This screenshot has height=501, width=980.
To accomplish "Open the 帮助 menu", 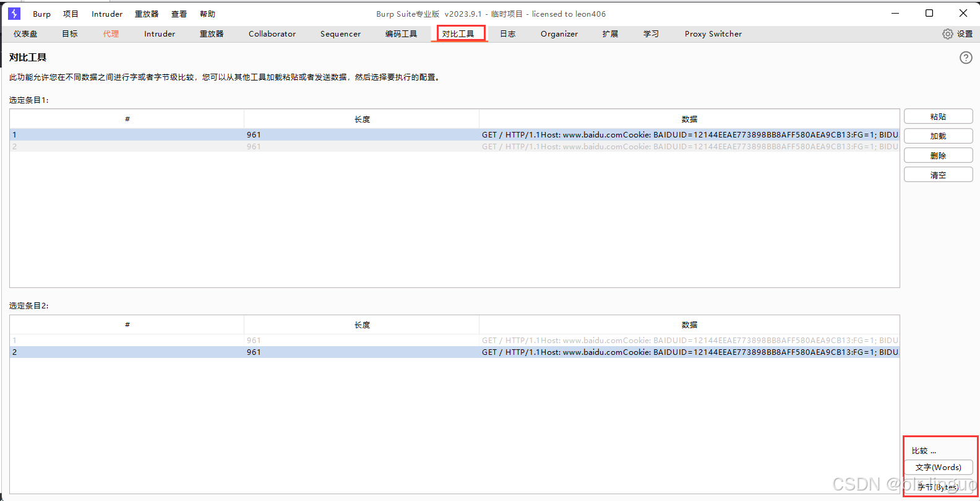I will (x=207, y=14).
